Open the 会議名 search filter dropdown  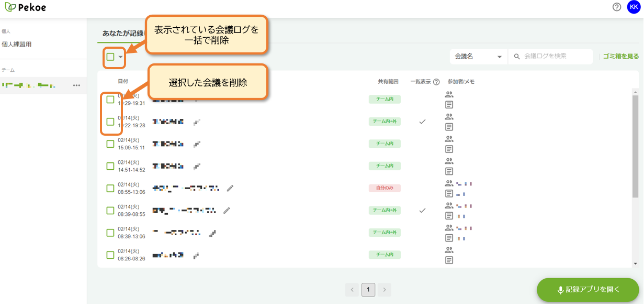[478, 57]
